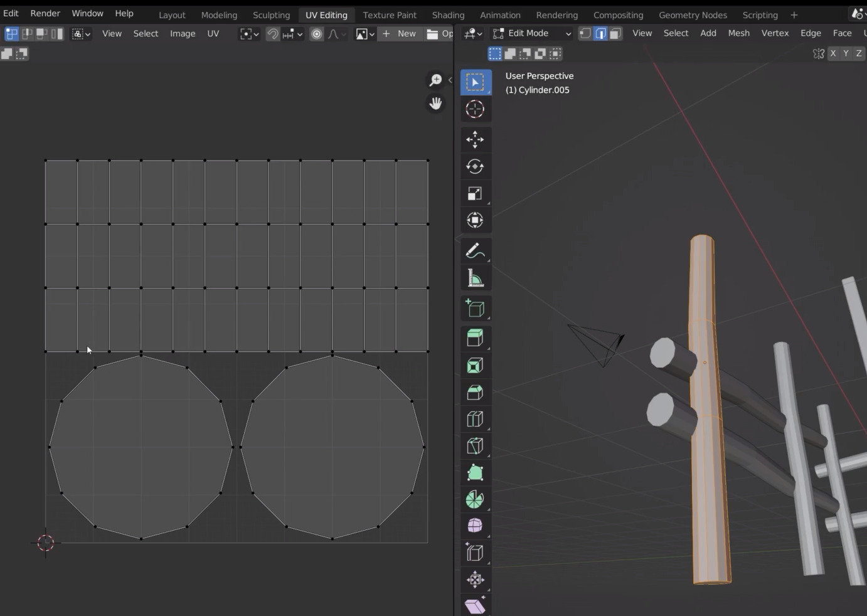867x616 pixels.
Task: Open the Edit Mode dropdown
Action: pos(531,33)
